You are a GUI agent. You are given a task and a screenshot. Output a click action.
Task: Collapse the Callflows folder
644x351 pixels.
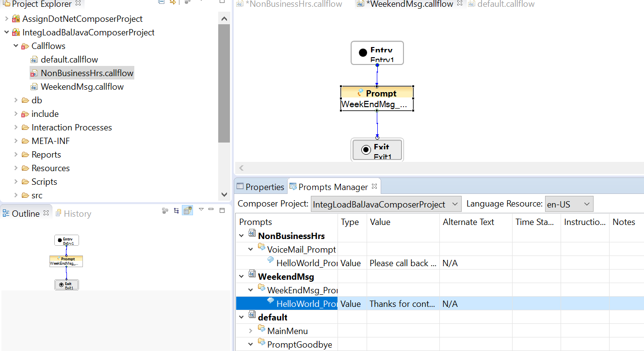click(16, 46)
